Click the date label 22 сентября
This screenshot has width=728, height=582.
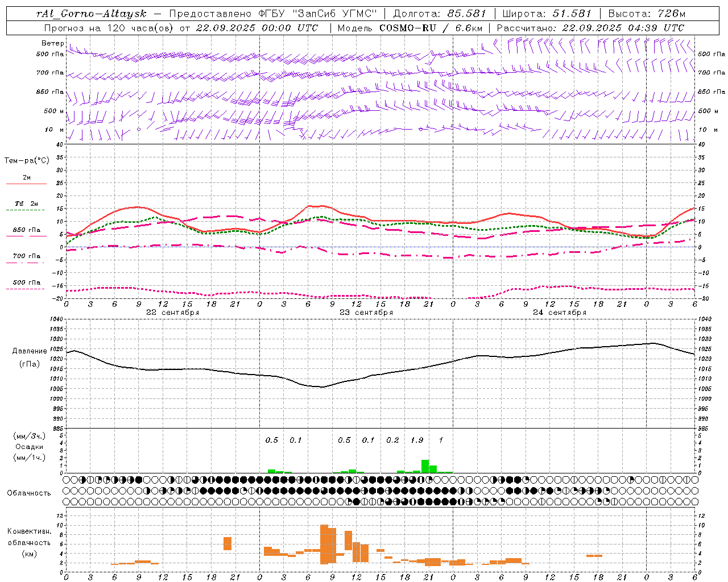click(173, 313)
